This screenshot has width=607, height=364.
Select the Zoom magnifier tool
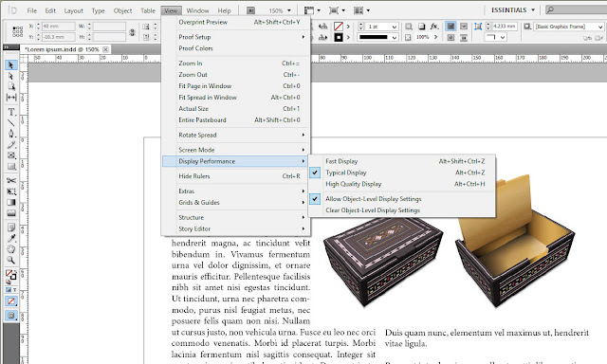coord(10,260)
